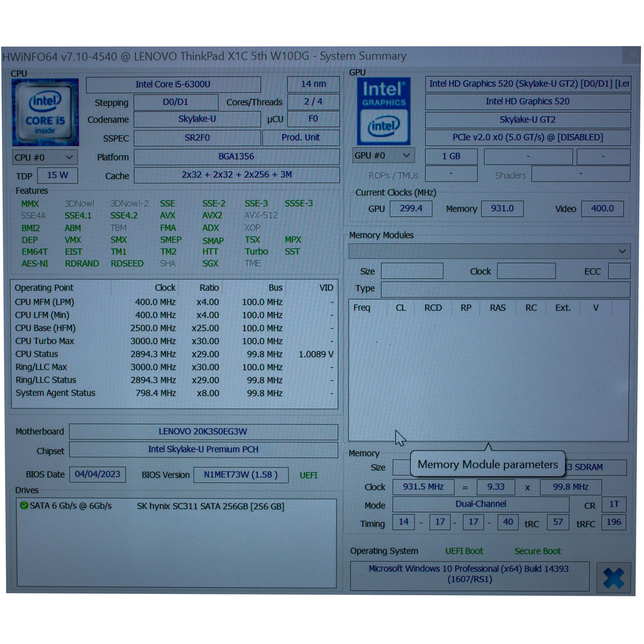This screenshot has width=644, height=644.
Task: Click the BIOS Version N1MET73W (1.58) field
Action: tap(241, 475)
